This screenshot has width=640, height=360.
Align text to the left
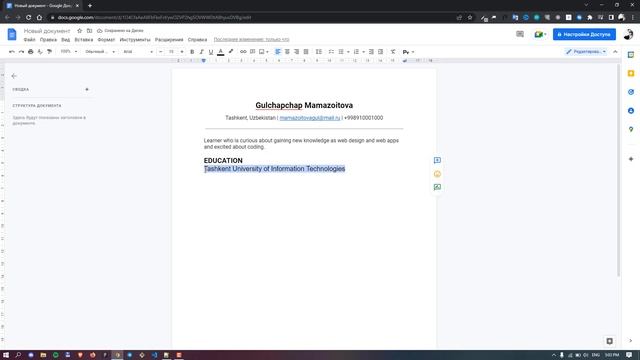(278, 52)
